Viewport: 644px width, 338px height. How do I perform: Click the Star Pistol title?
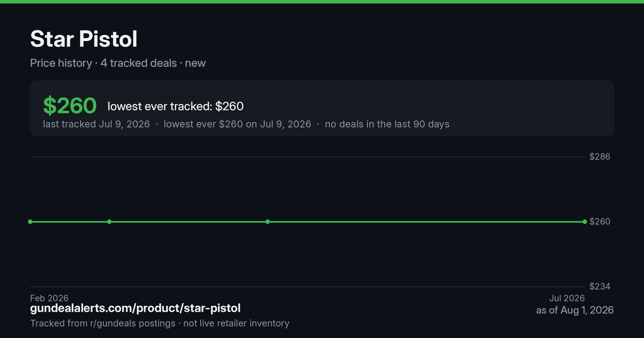click(x=84, y=39)
